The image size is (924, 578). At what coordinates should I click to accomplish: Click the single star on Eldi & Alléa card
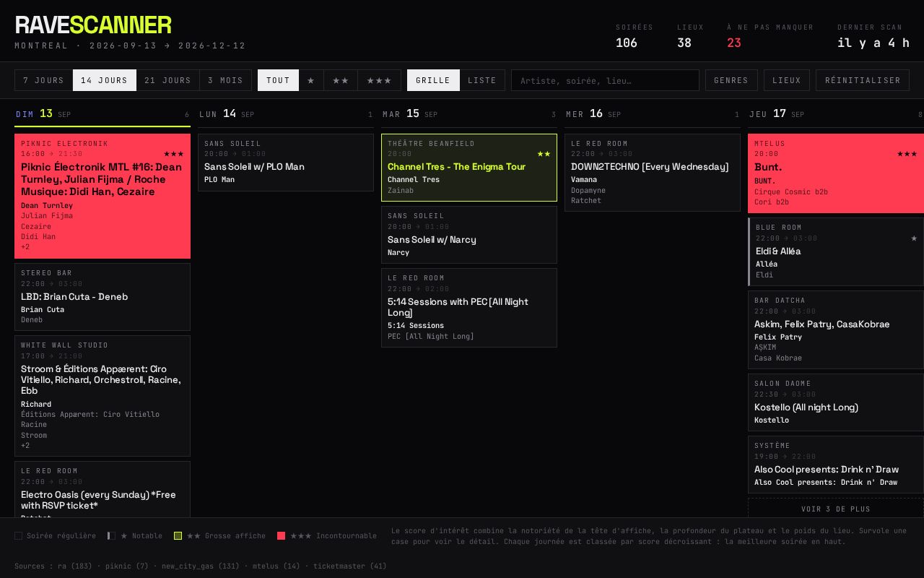tap(914, 238)
